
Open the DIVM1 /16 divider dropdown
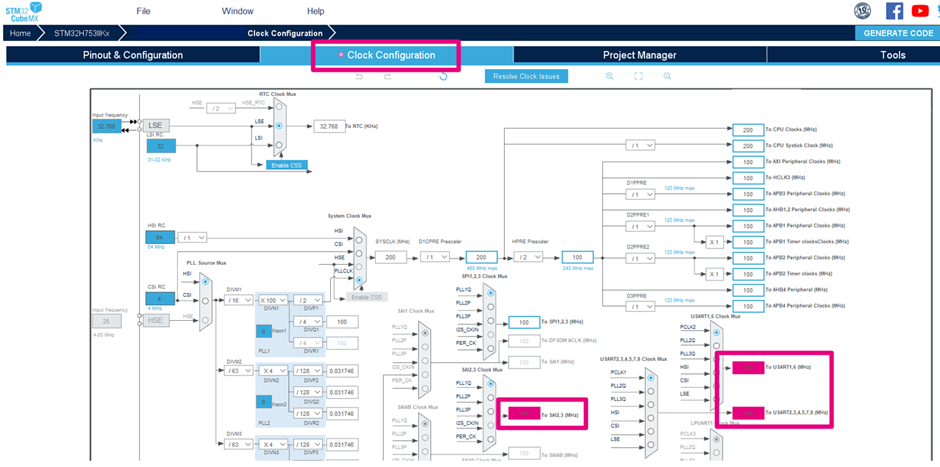pos(240,300)
